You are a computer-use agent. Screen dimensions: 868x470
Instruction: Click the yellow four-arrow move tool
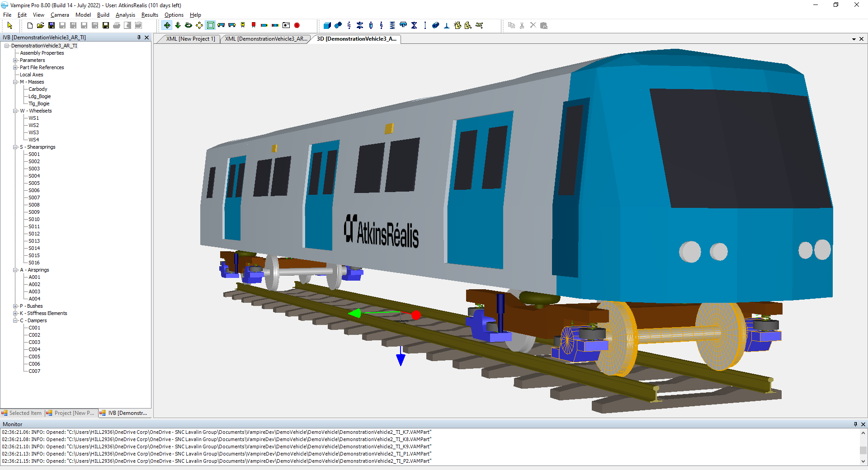pos(199,25)
